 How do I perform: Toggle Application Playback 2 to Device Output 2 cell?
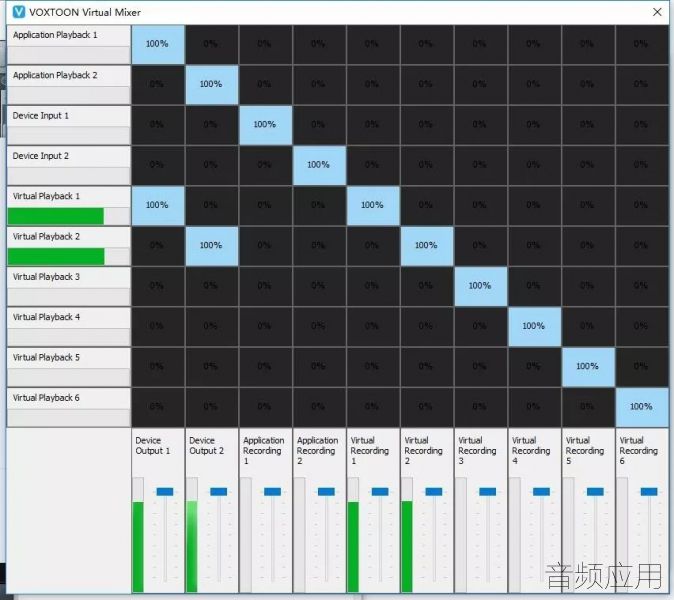(211, 85)
